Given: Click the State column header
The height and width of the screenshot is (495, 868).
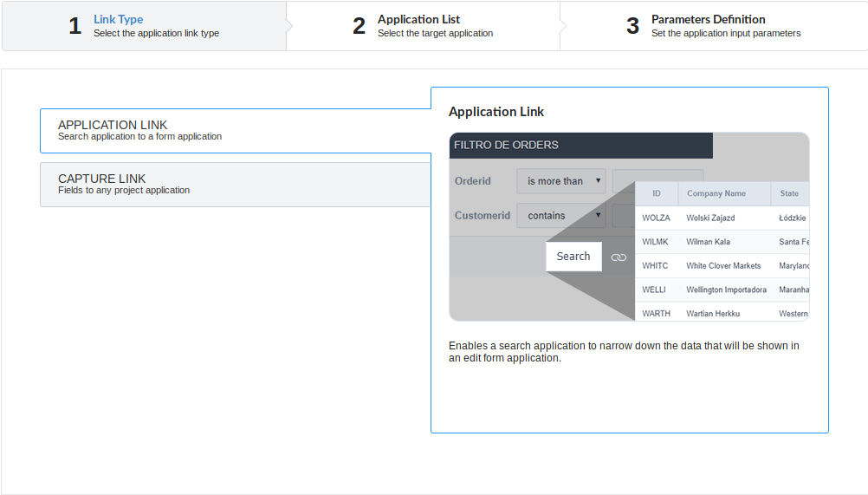Looking at the screenshot, I should (x=789, y=193).
